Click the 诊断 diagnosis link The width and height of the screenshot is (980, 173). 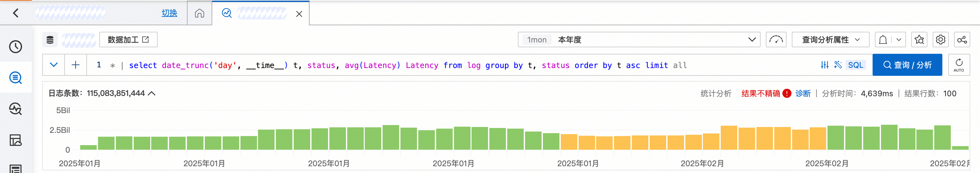click(x=803, y=94)
